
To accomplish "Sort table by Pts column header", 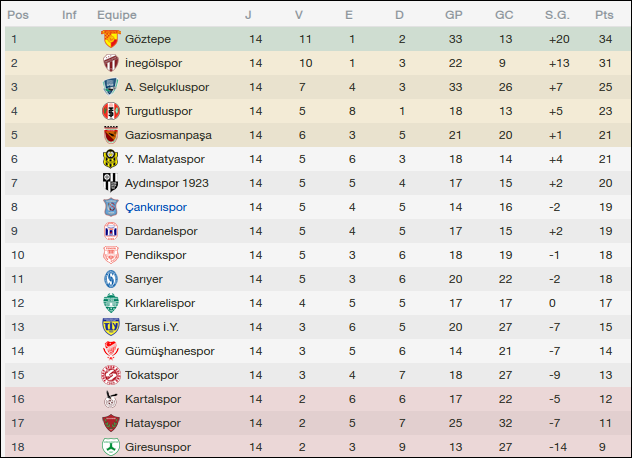I will point(604,15).
